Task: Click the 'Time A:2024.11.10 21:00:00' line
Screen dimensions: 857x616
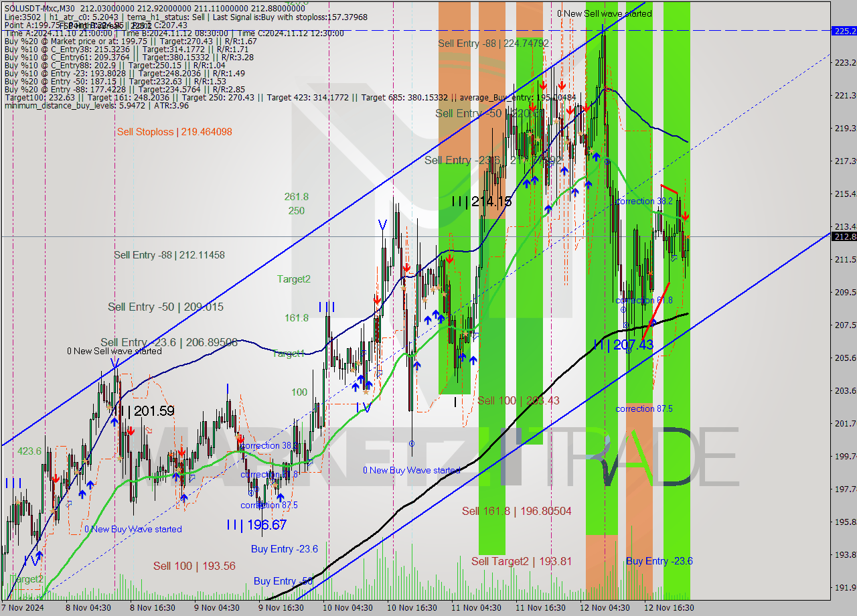Action: pos(174,33)
